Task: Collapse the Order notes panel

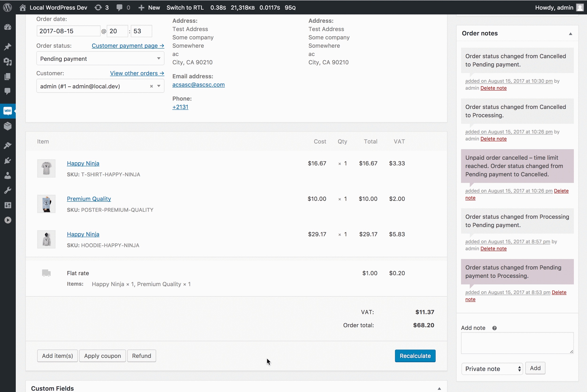Action: (x=570, y=34)
